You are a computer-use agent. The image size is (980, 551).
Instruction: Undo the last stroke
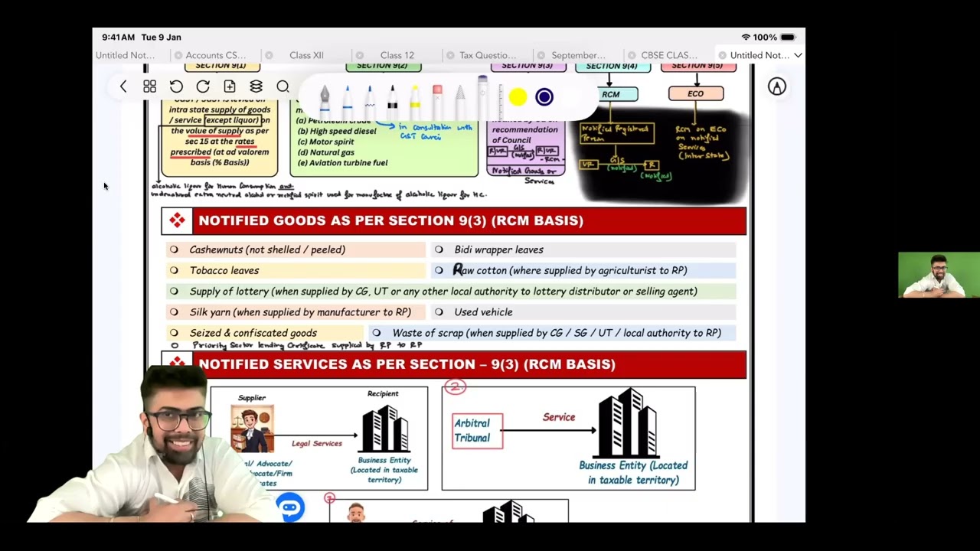tap(176, 87)
